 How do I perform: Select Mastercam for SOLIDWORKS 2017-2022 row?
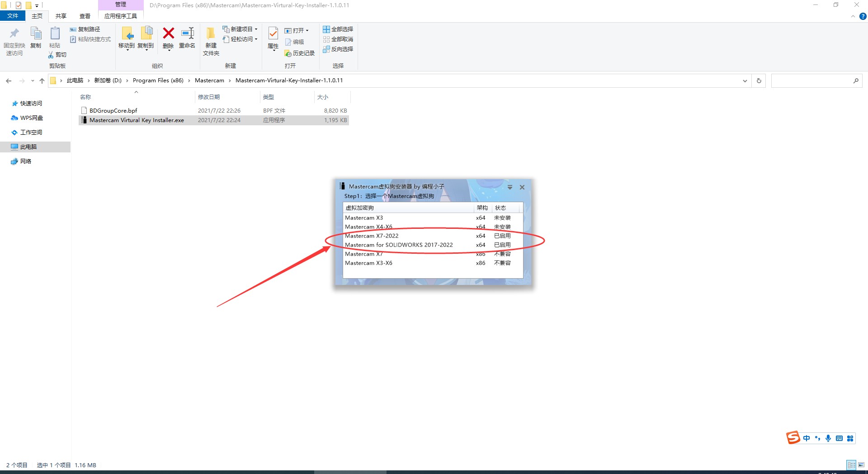pyautogui.click(x=433, y=245)
